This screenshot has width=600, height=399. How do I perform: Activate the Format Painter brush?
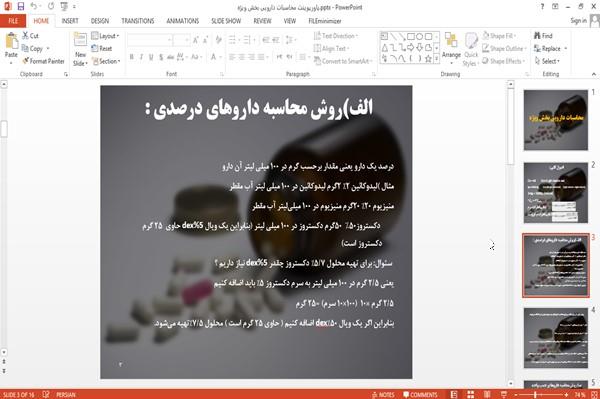[x=43, y=61]
